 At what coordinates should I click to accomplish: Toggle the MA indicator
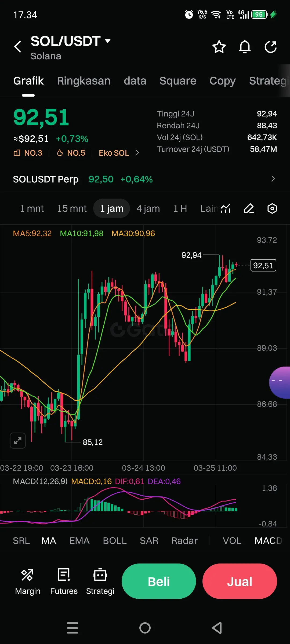[x=49, y=541]
